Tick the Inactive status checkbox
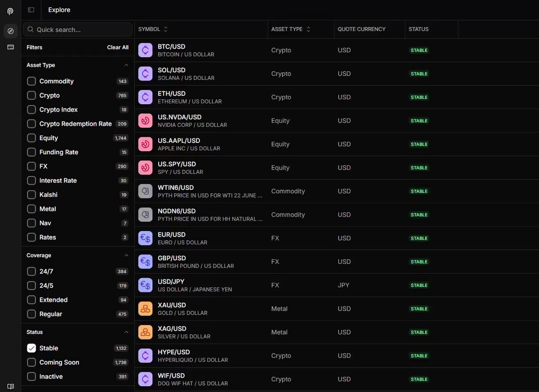The height and width of the screenshot is (392, 539). click(x=31, y=377)
